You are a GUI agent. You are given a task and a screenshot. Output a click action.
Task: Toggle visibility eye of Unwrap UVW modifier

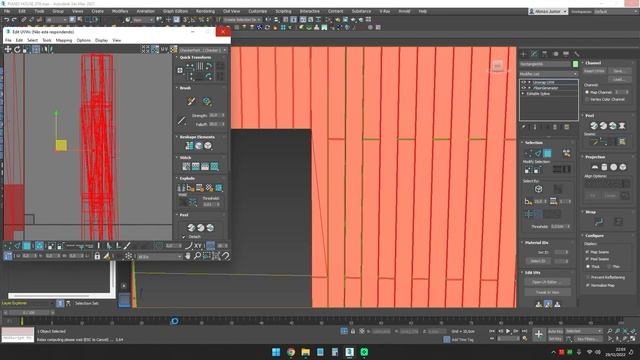(x=524, y=82)
